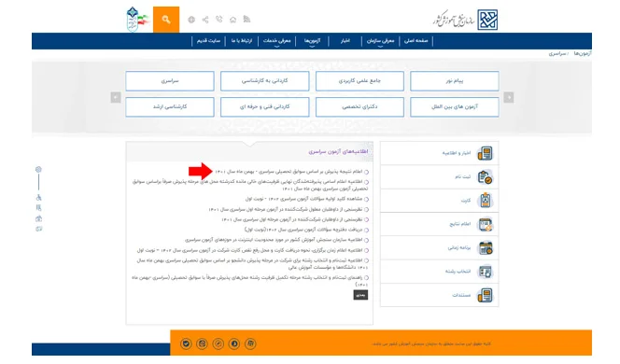Open اخبار menu item
620x364 pixels.
[x=345, y=41]
